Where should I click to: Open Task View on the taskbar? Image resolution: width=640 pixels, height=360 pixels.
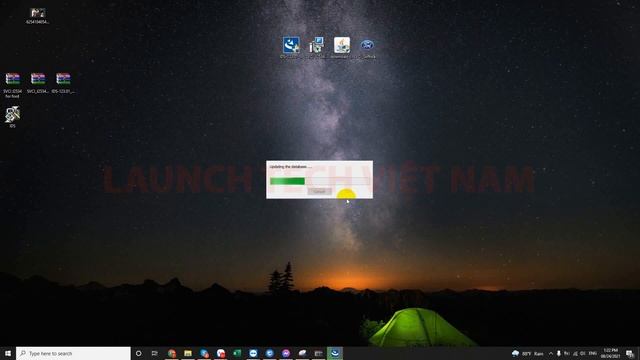pyautogui.click(x=155, y=353)
